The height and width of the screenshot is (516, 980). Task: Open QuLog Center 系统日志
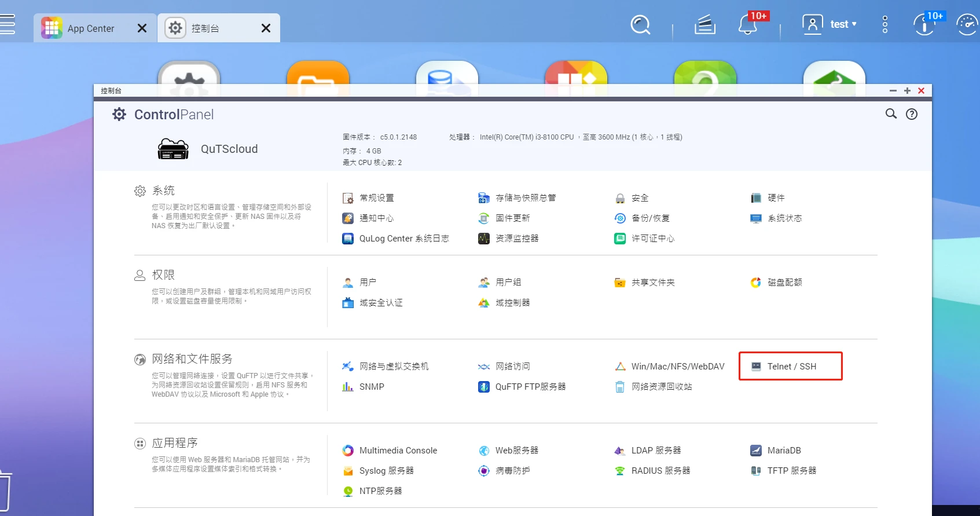coord(395,239)
